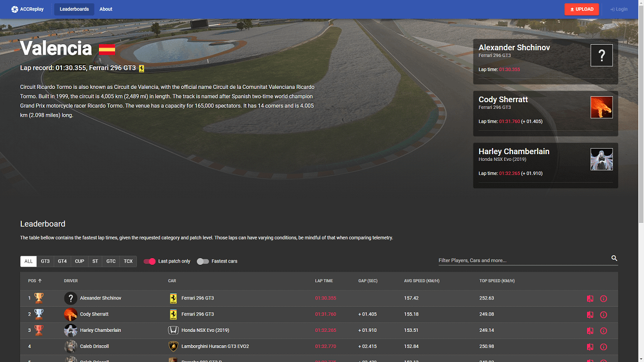Click the red UPLOAD button

[x=581, y=9]
